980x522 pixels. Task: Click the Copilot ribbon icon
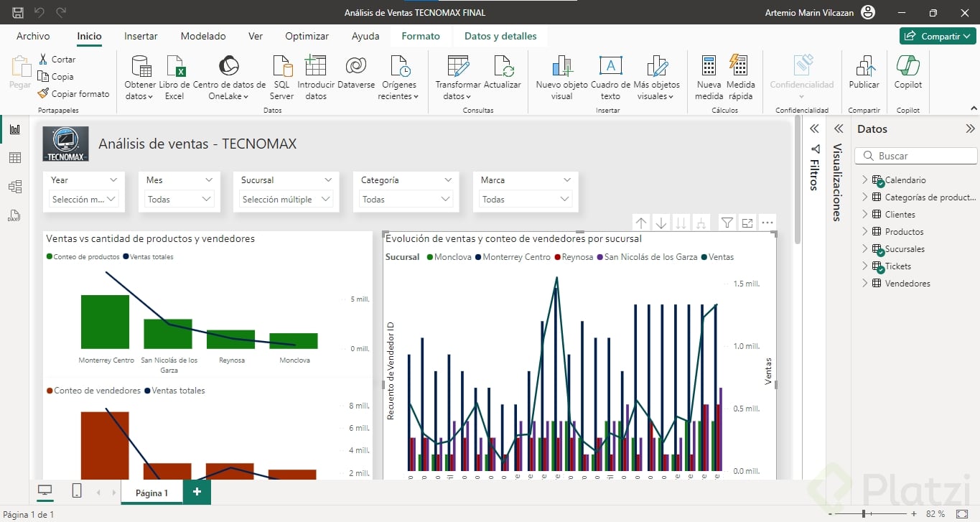(x=908, y=67)
